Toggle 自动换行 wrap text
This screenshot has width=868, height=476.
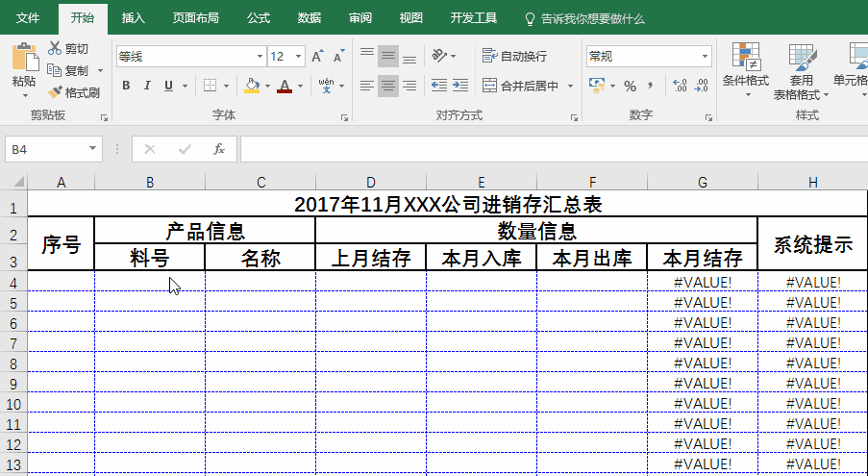(x=515, y=56)
